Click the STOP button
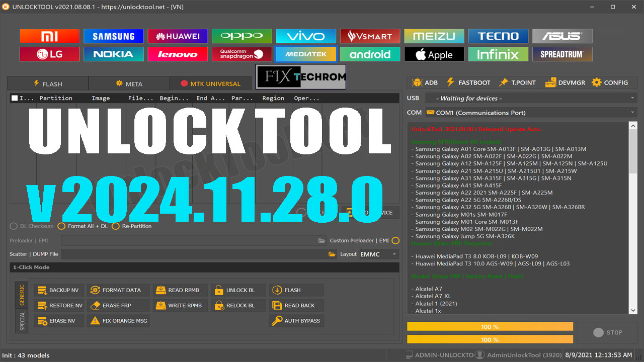The image size is (644, 362). coord(607,332)
